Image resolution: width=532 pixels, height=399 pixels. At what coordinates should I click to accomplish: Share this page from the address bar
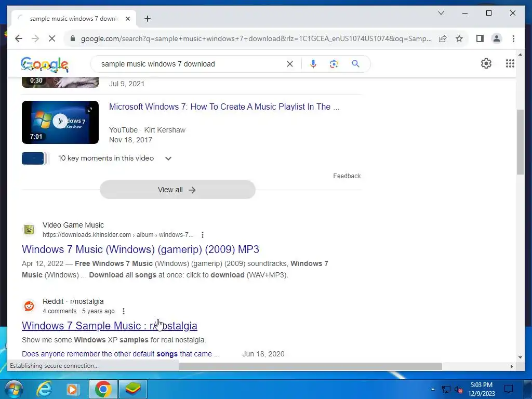[443, 38]
